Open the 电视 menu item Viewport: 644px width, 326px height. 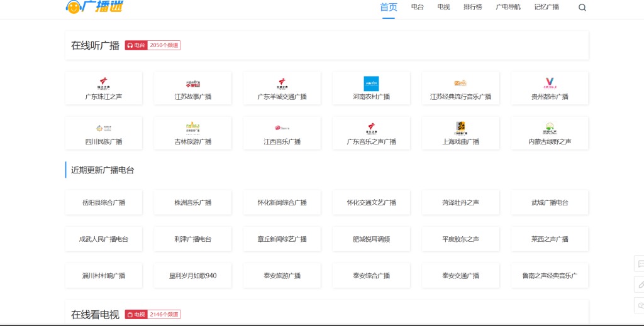tap(443, 7)
